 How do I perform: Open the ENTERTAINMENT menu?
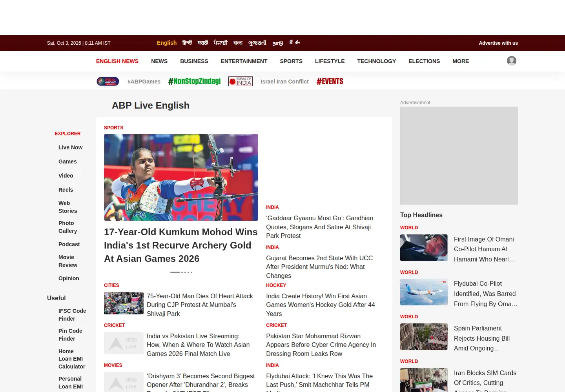244,61
